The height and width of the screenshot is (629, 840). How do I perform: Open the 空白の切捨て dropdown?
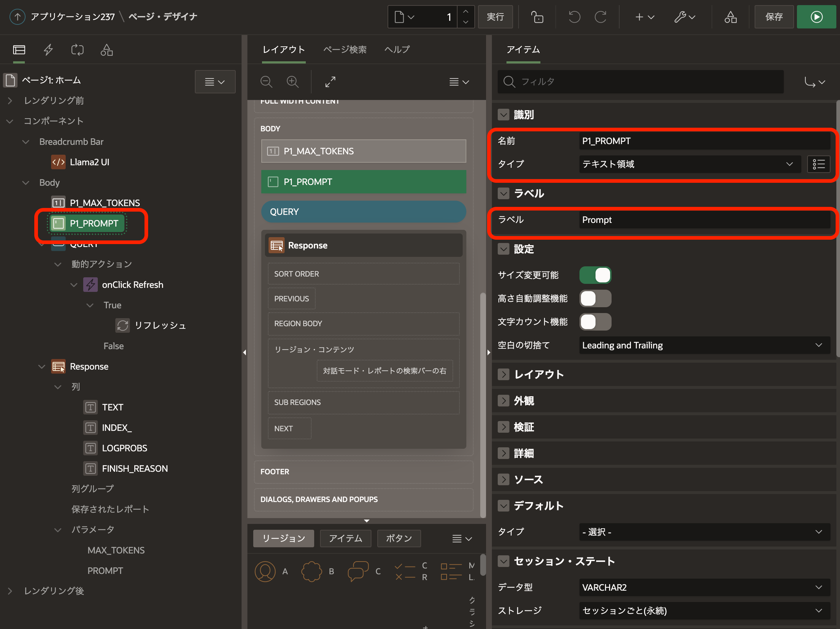(x=704, y=345)
